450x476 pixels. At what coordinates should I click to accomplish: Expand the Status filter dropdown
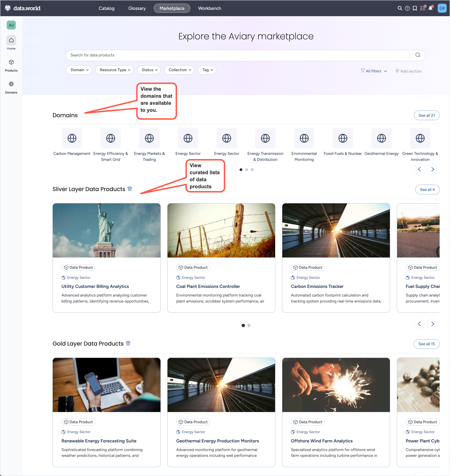pos(149,70)
